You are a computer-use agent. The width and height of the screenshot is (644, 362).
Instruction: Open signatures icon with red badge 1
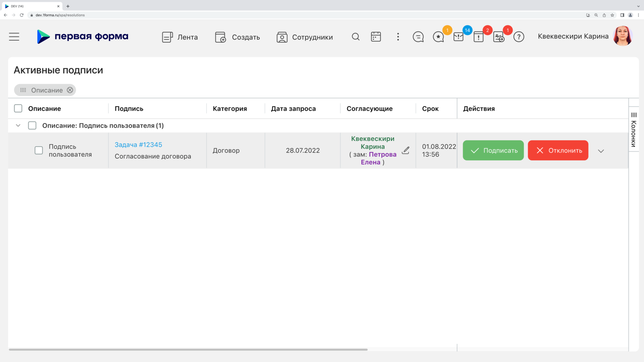point(499,37)
